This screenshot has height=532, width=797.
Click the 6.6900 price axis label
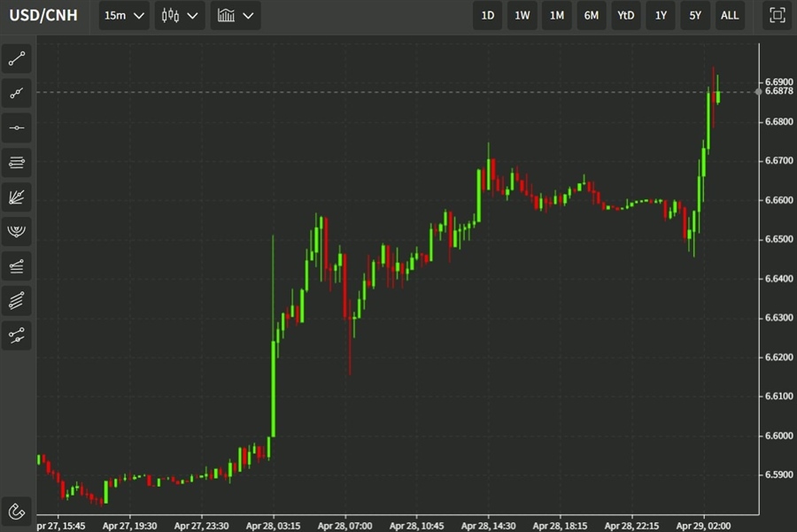pos(778,81)
